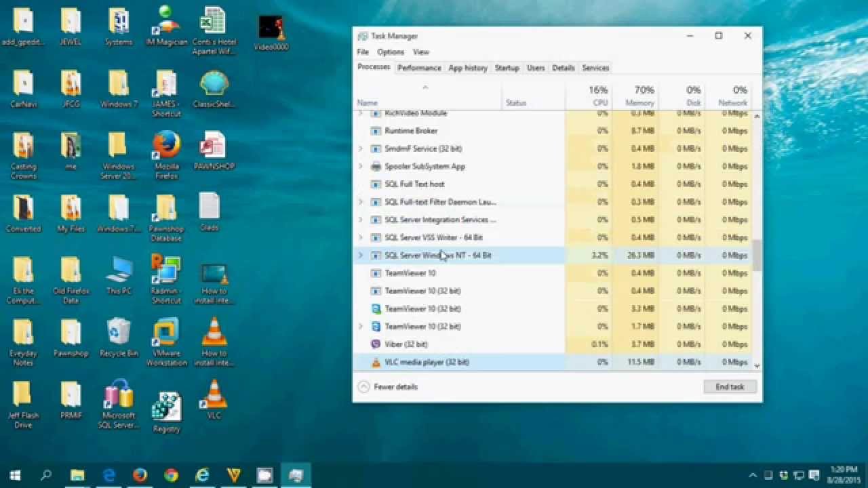Switch to the Users tab

[x=536, y=68]
